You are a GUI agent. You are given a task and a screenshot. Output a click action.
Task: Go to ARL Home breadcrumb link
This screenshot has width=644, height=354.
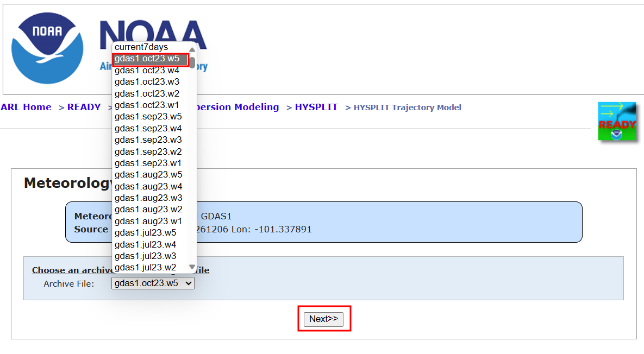(26, 107)
